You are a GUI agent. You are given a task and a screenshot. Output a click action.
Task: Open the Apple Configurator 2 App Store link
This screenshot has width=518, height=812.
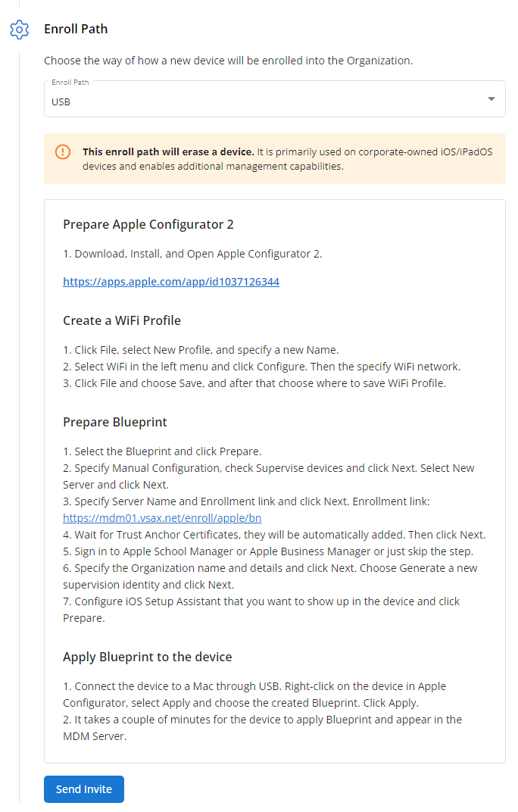tap(171, 282)
